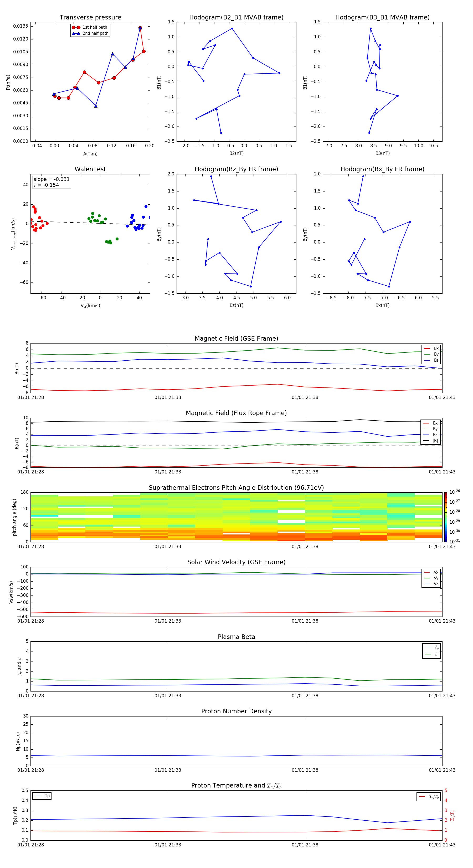
Task: Click the 'Plasma Beta' panel title
Action: tap(236, 637)
